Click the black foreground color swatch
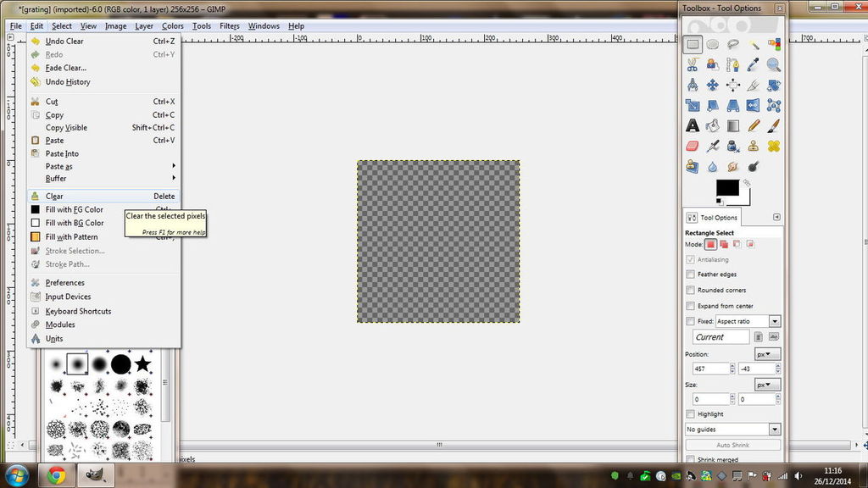This screenshot has height=488, width=868. click(x=726, y=187)
